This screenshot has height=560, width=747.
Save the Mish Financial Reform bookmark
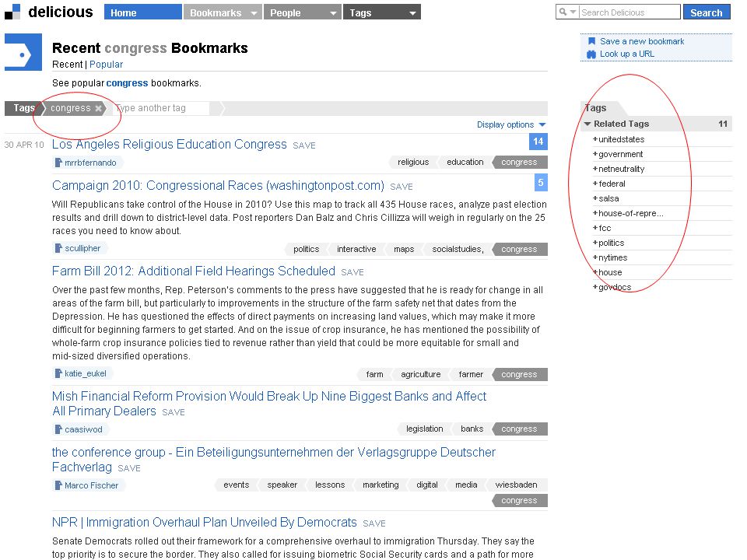pyautogui.click(x=174, y=412)
